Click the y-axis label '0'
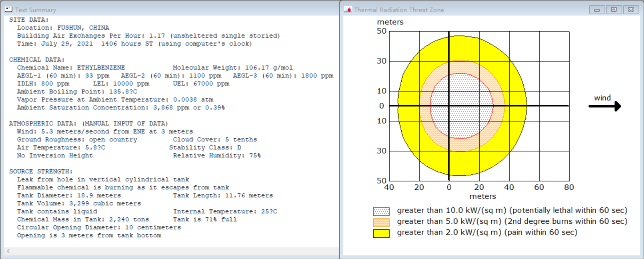Viewport: 644px width, 259px height. pyautogui.click(x=382, y=106)
